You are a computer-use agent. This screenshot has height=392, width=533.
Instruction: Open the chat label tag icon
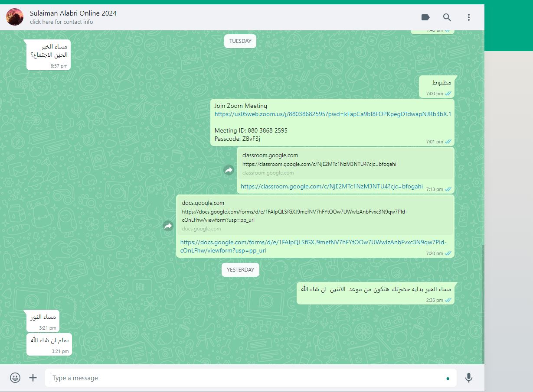[425, 17]
